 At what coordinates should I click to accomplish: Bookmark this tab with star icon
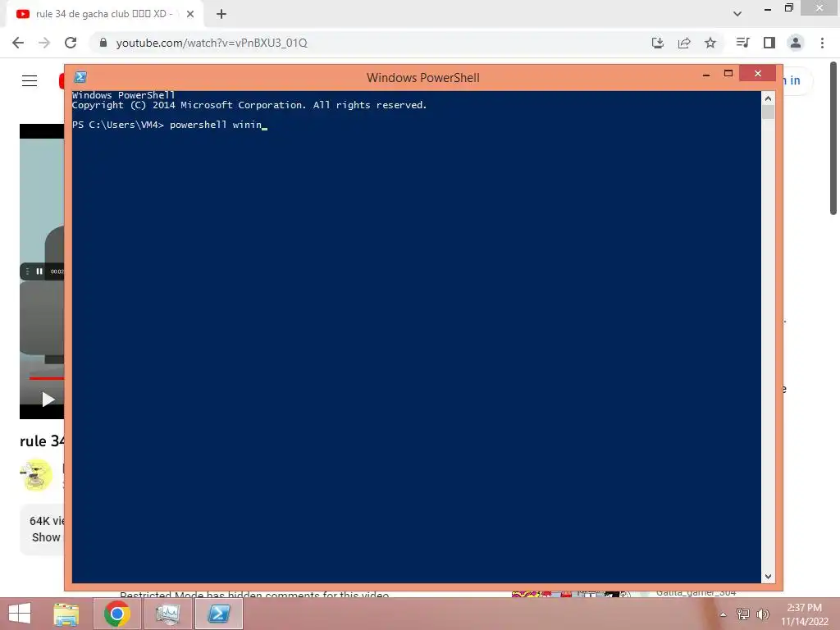pos(710,43)
